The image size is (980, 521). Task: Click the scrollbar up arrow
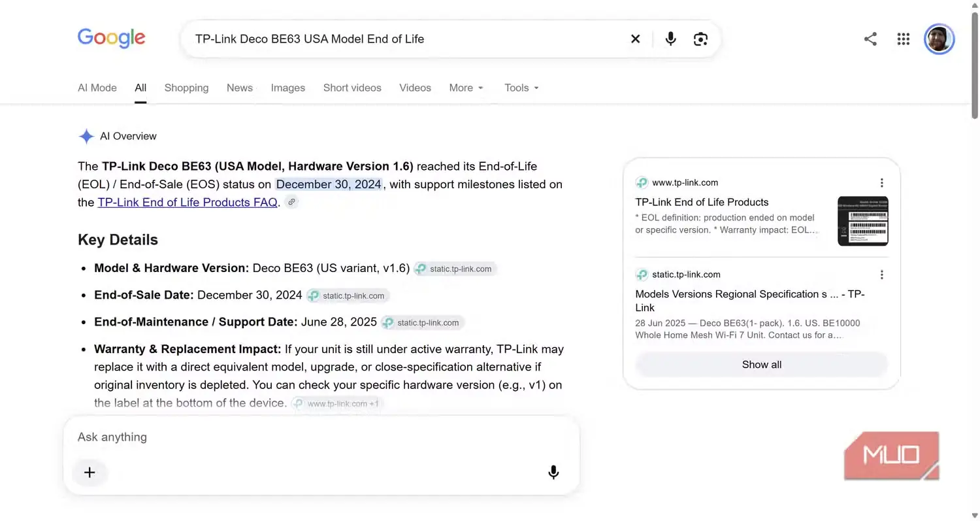tap(975, 5)
